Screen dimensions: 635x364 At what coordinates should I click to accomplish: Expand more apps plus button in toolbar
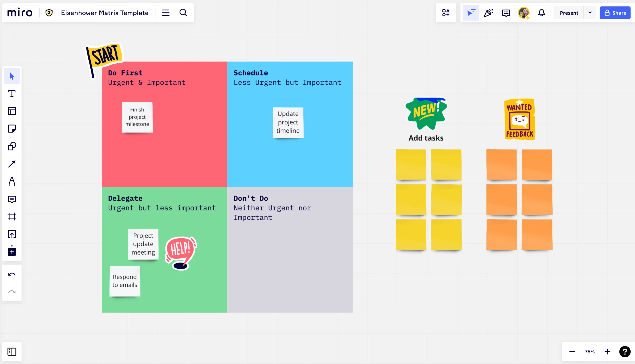[x=12, y=252]
